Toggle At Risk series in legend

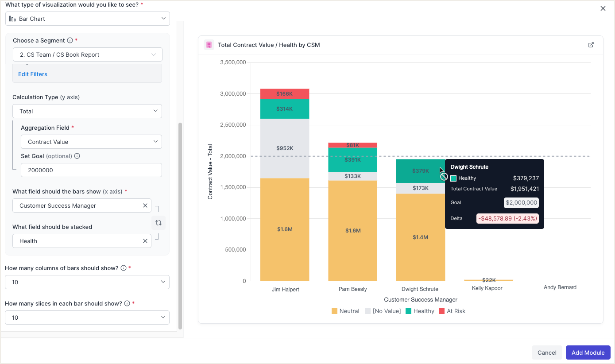tap(452, 311)
